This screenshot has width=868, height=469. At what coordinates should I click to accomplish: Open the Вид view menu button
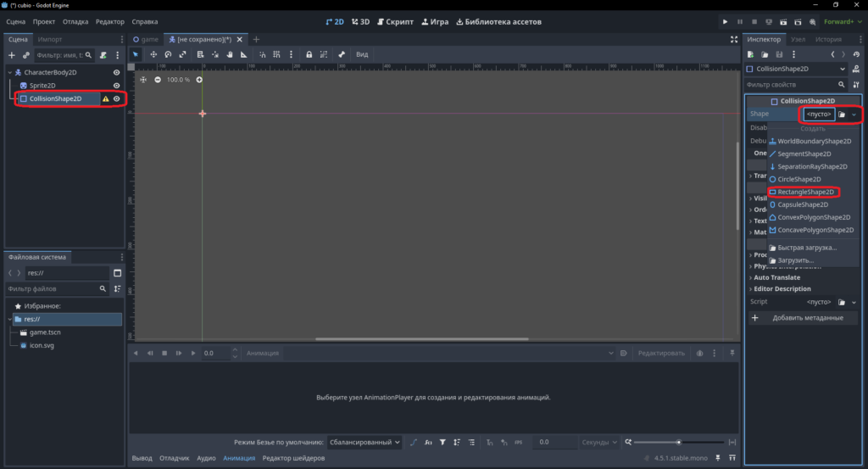click(x=362, y=54)
